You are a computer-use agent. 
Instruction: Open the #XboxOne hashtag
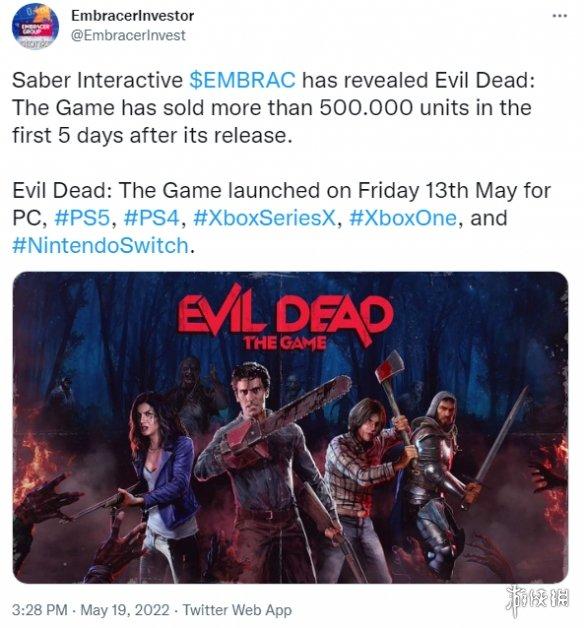[x=403, y=218]
